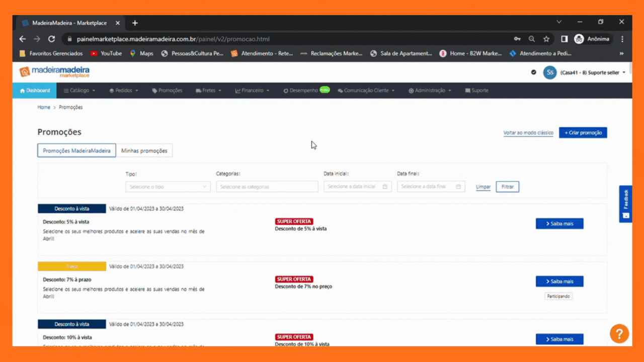Close the MadeiraMadeira Marketplace tab
The height and width of the screenshot is (362, 644).
point(118,23)
